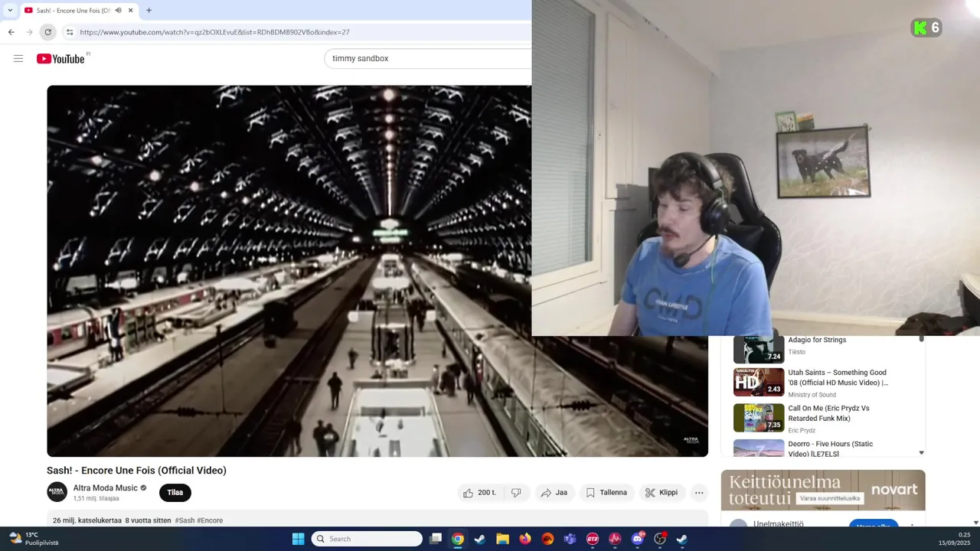Viewport: 980px width, 551px height.
Task: Open the weather widget showing 13°C
Action: pyautogui.click(x=34, y=539)
